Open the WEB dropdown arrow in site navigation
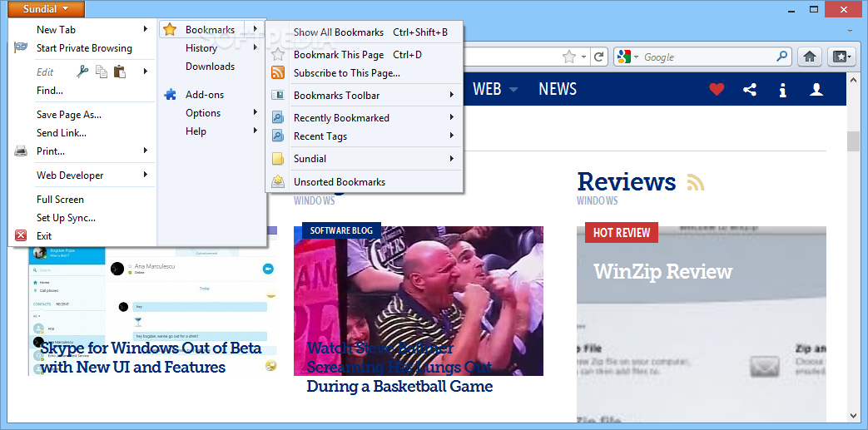The height and width of the screenshot is (430, 868). [x=513, y=90]
